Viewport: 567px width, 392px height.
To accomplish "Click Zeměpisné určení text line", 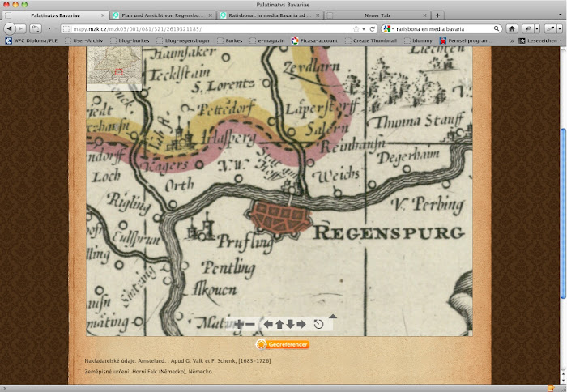I will tap(149, 372).
